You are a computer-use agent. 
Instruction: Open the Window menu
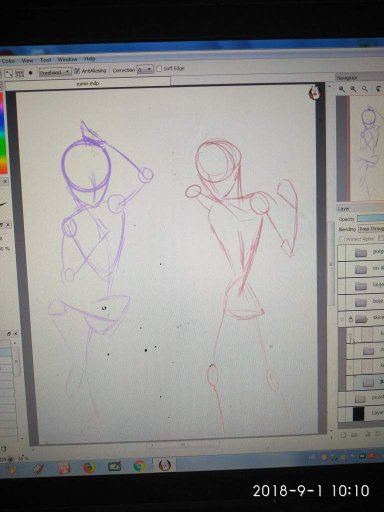(x=67, y=59)
